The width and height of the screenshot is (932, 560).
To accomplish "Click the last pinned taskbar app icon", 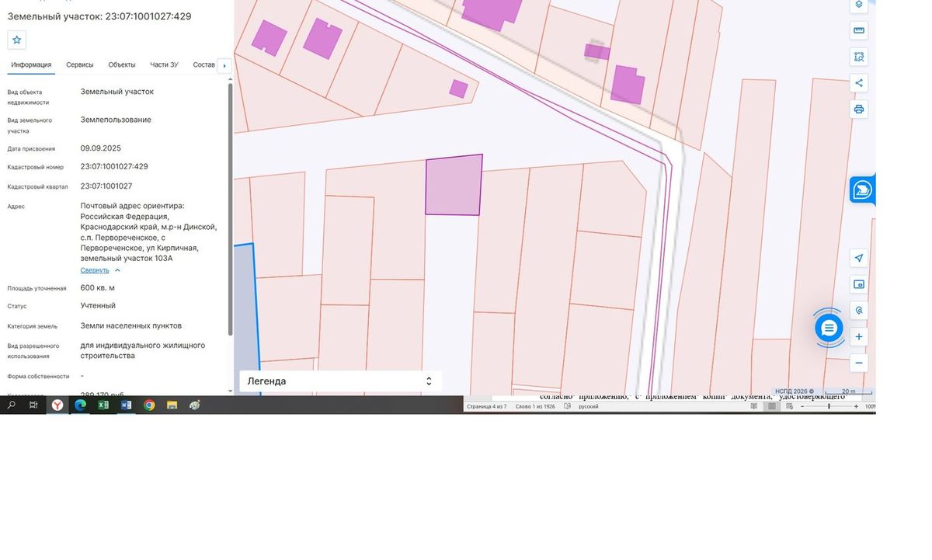I will coord(195,405).
